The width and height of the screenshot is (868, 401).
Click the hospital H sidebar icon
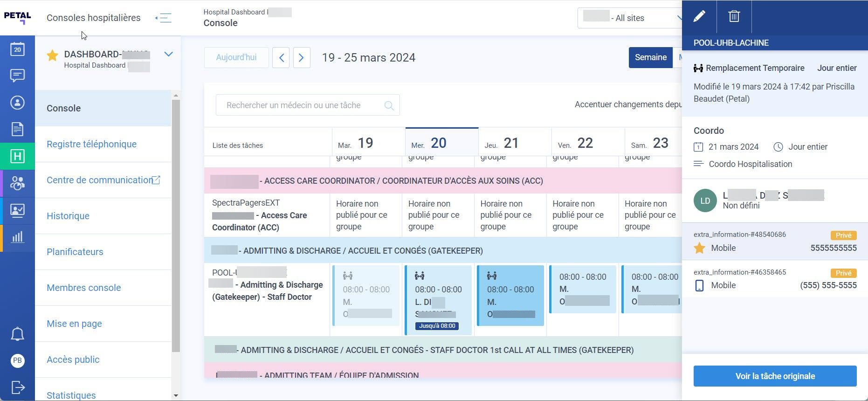(x=17, y=156)
